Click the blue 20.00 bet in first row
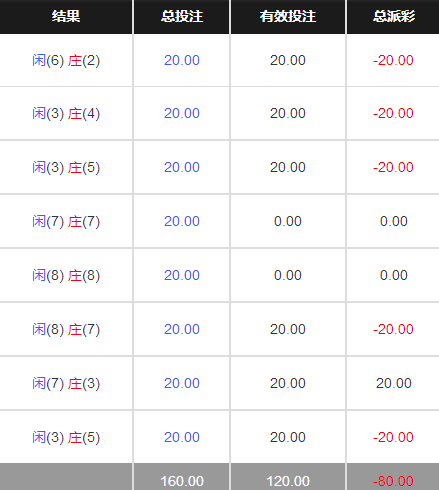The height and width of the screenshot is (490, 439). (182, 60)
